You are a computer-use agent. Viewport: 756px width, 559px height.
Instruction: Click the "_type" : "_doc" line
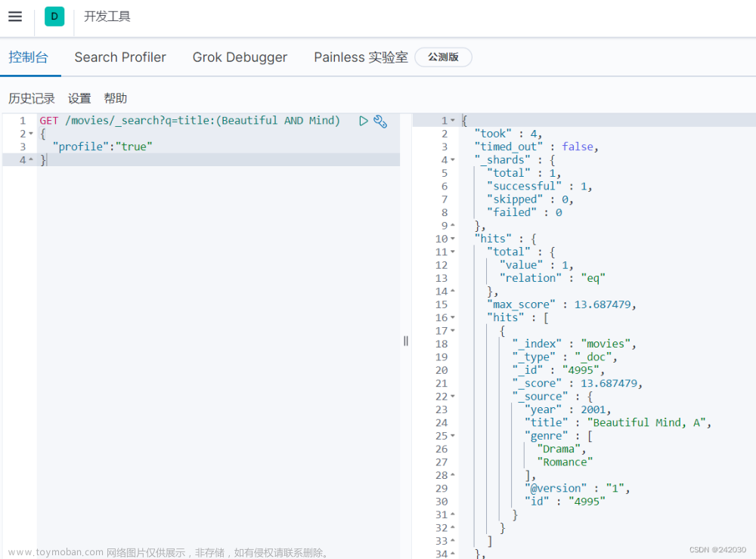point(565,357)
